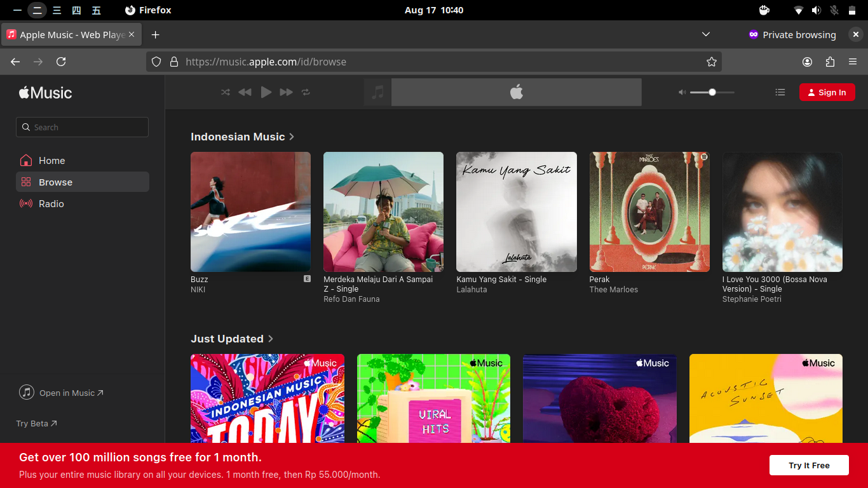This screenshot has height=488, width=868.
Task: Open the Firefox hamburger menu
Action: coord(853,62)
